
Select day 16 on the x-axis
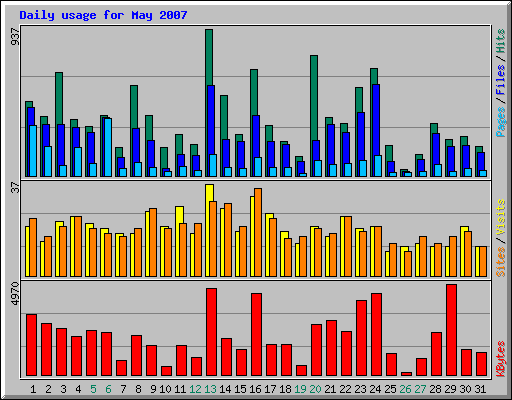click(255, 389)
